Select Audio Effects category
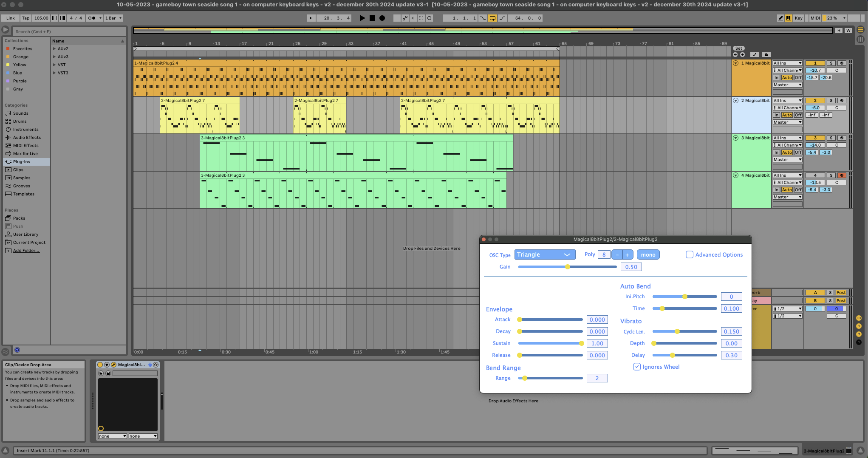Viewport: 868px width, 458px height. (x=27, y=138)
